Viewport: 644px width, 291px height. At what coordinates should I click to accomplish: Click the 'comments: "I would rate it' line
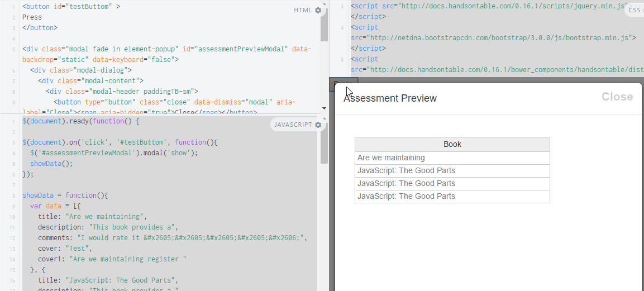coord(173,238)
